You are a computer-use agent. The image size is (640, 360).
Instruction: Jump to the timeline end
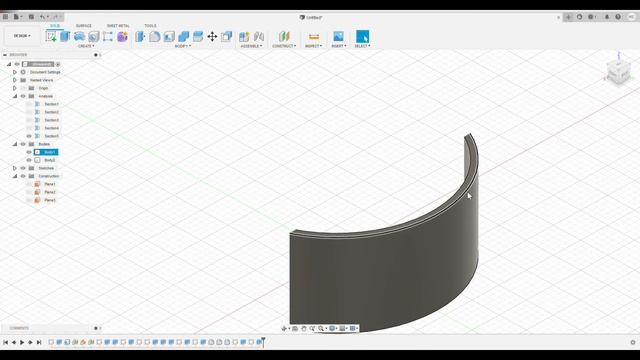click(x=39, y=342)
